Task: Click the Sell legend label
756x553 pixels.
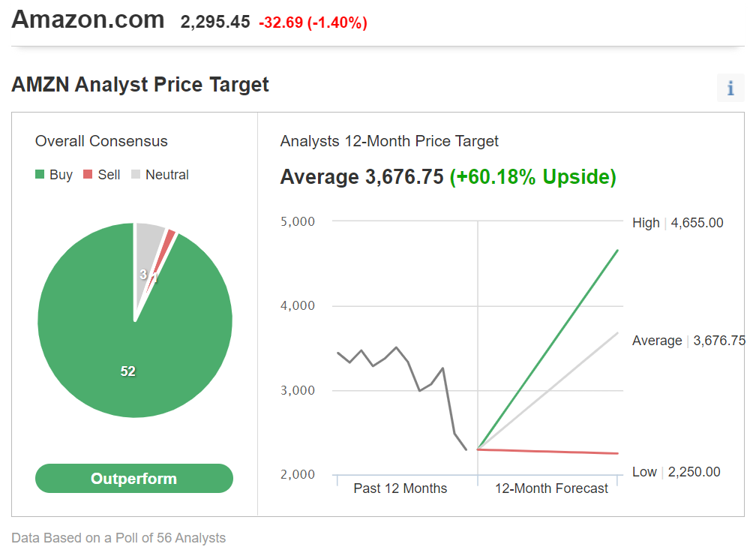Action: [x=109, y=175]
